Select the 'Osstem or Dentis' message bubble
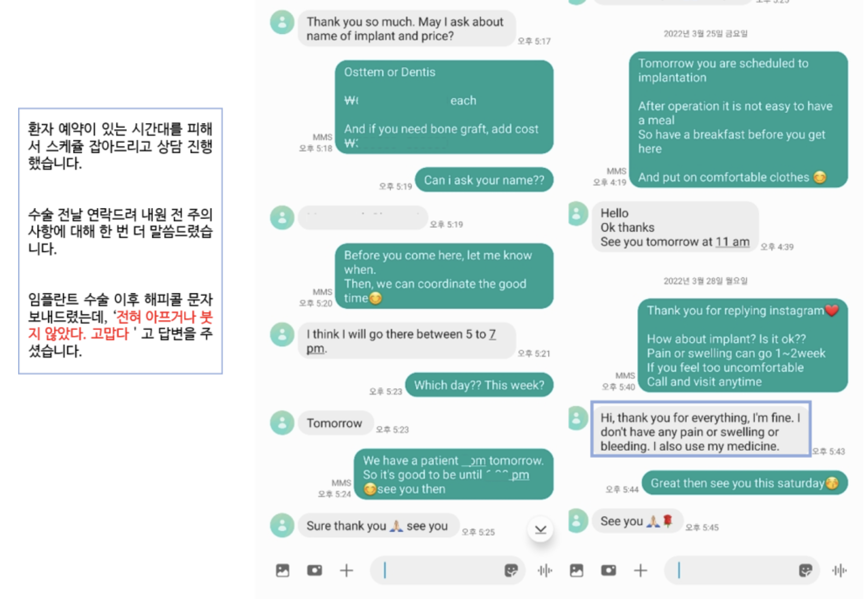Screen dimensions: 868x599 coord(444,107)
